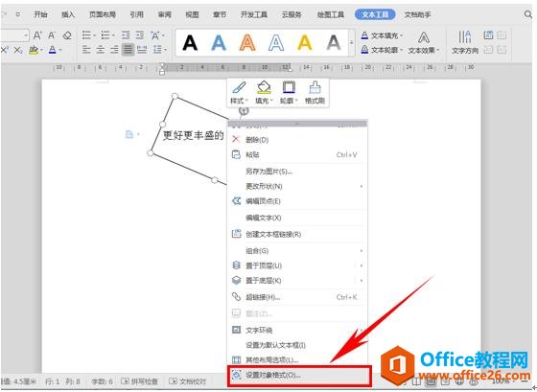Open the 视图 ribbon tab
The height and width of the screenshot is (392, 537).
[x=192, y=14]
